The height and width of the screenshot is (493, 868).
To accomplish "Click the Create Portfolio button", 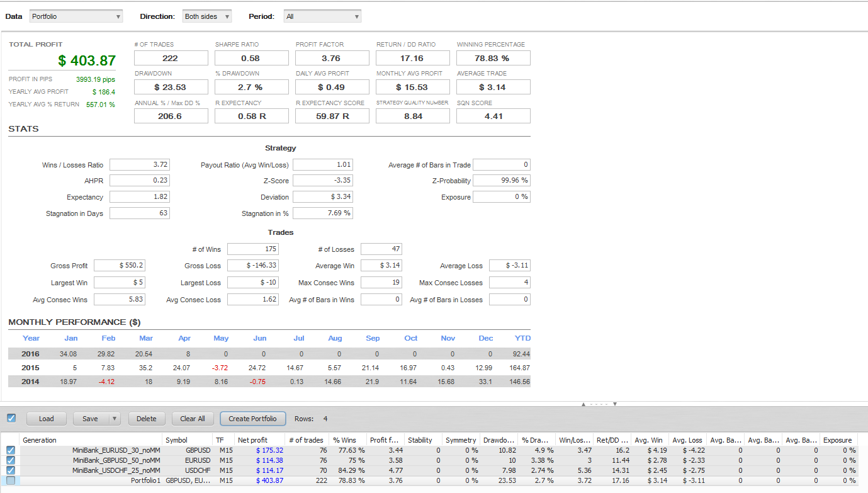I will tap(252, 419).
